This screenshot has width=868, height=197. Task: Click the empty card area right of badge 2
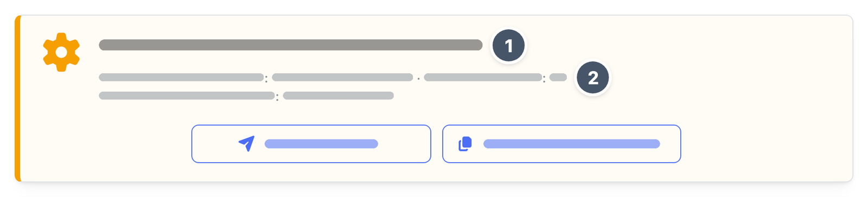pos(727,78)
